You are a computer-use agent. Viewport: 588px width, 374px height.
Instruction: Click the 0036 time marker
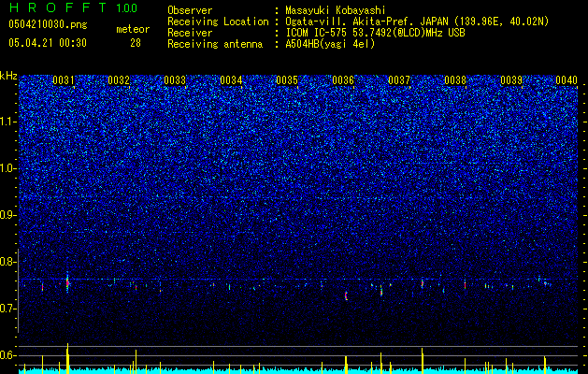343,80
